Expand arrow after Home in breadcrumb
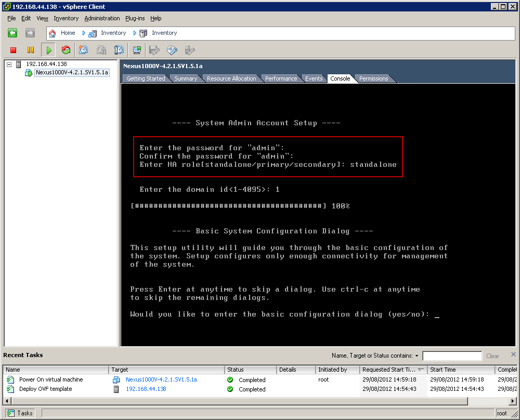The width and height of the screenshot is (520, 420). [x=84, y=33]
